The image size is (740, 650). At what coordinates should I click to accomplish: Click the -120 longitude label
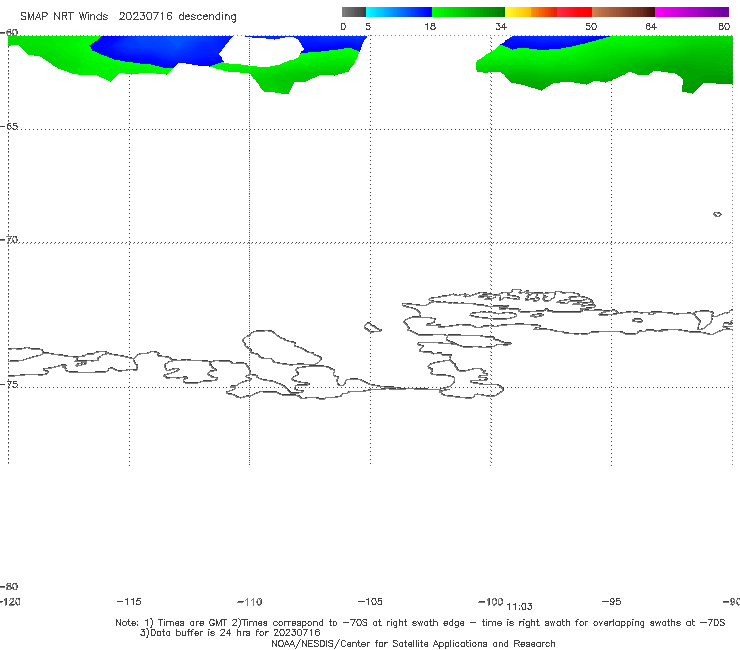tap(10, 601)
